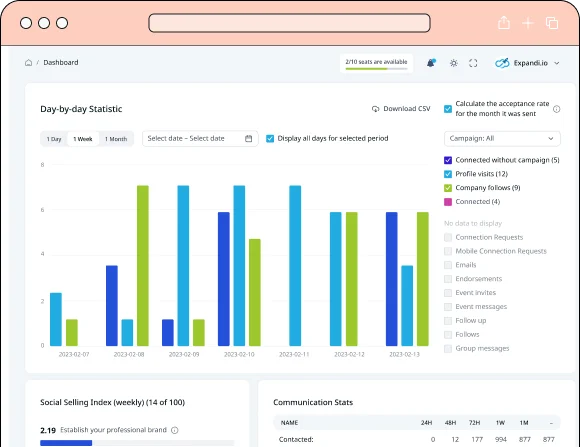Click the browser share icon
The image size is (580, 447).
[504, 23]
